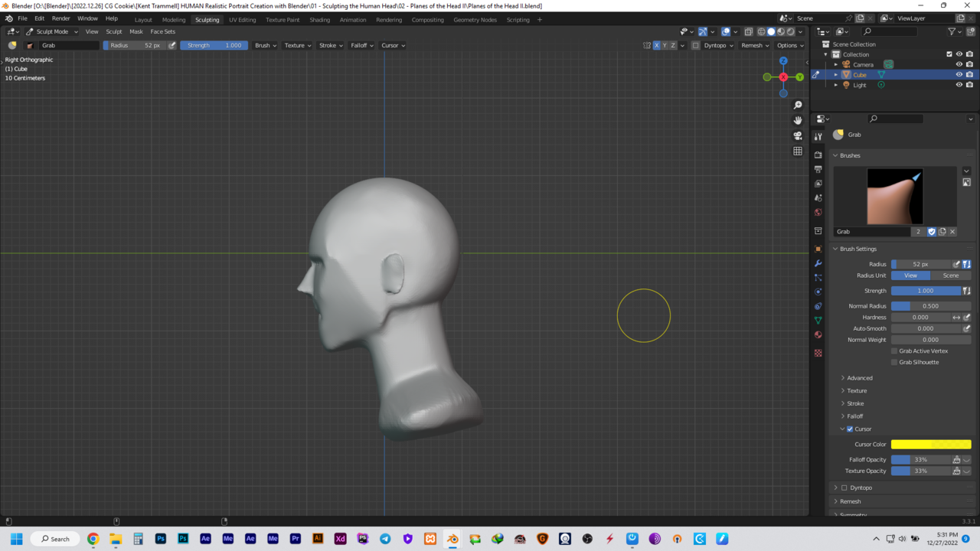Expand the Advanced brush settings section
The width and height of the screenshot is (980, 551).
[859, 378]
